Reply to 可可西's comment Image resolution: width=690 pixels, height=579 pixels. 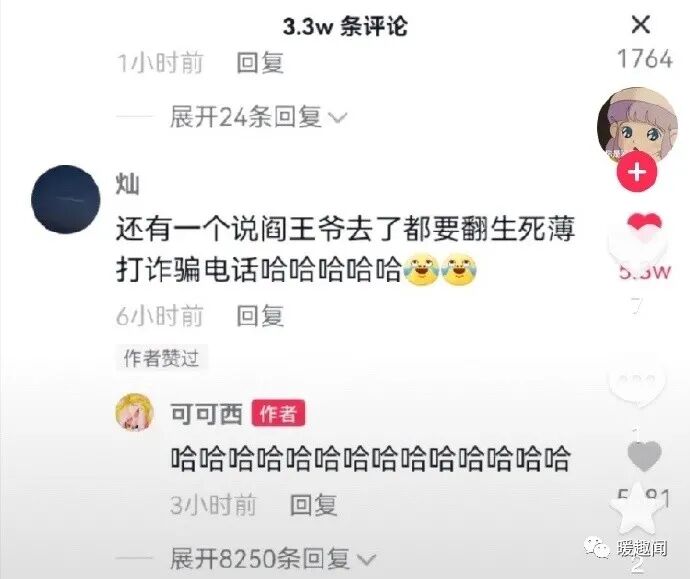[x=314, y=505]
